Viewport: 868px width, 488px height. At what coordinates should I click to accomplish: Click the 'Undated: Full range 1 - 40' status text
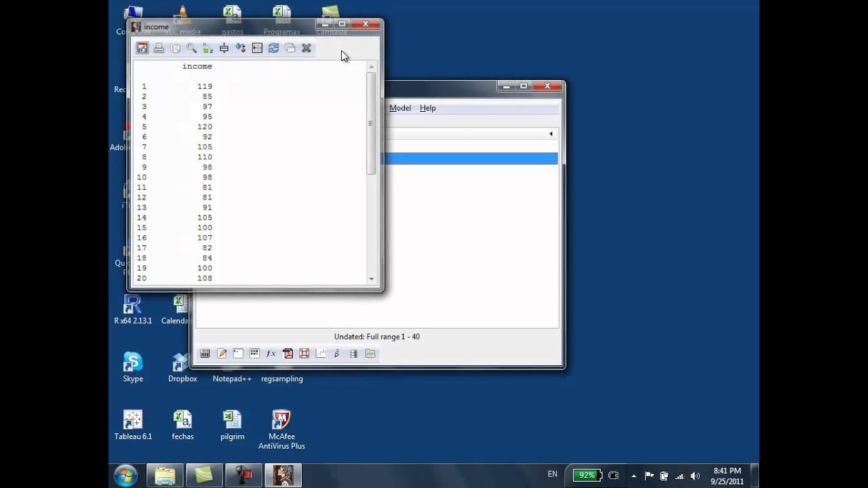coord(377,337)
